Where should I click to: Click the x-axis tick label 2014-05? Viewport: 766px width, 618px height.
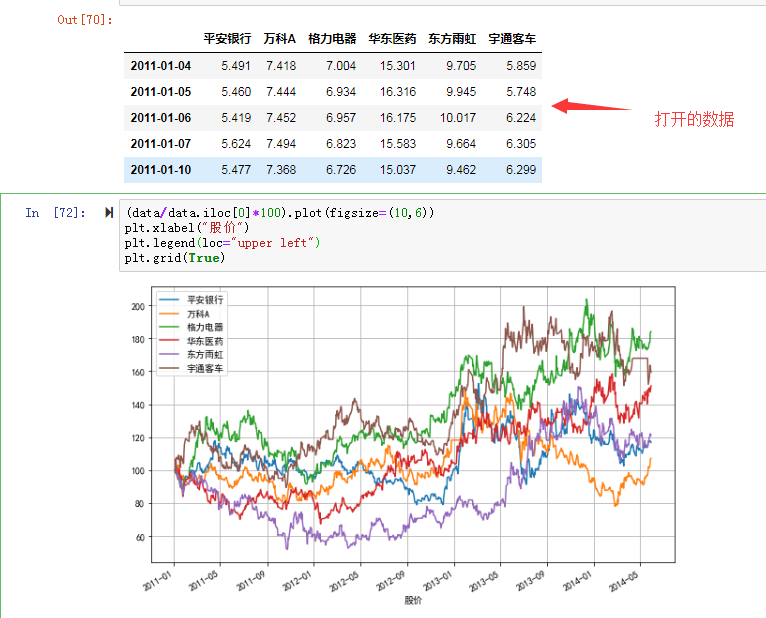click(x=624, y=581)
